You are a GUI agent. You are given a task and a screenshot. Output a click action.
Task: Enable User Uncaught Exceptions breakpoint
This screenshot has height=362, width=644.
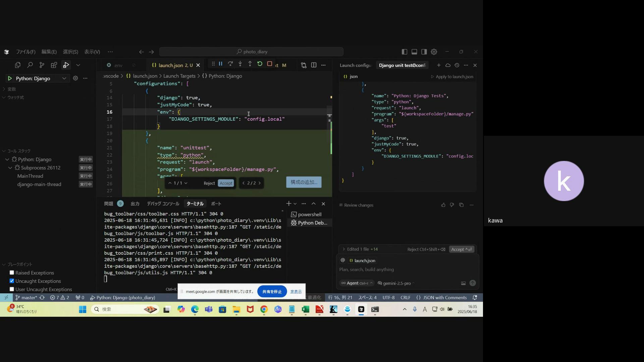[12, 289]
